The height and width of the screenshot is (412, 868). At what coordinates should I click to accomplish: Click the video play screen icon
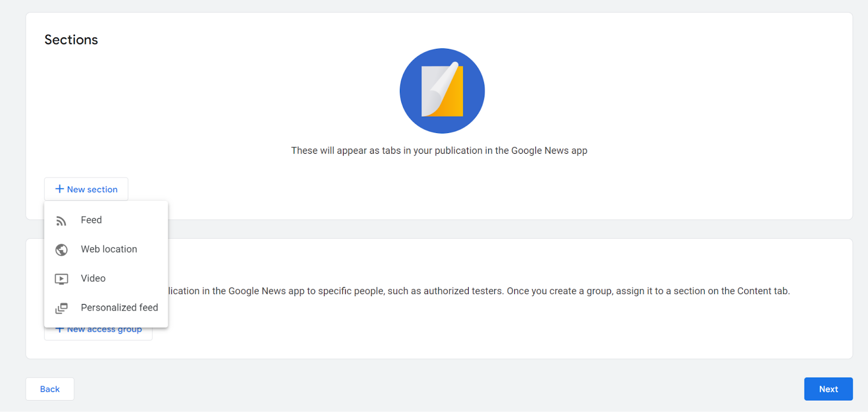point(61,279)
